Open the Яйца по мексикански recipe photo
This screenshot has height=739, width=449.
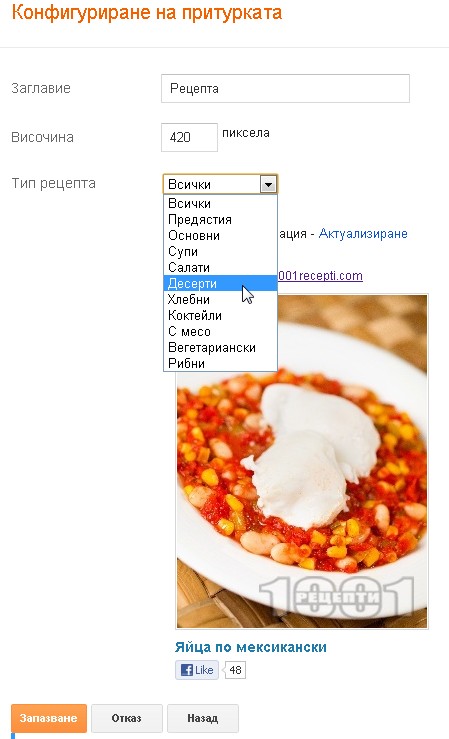click(302, 462)
